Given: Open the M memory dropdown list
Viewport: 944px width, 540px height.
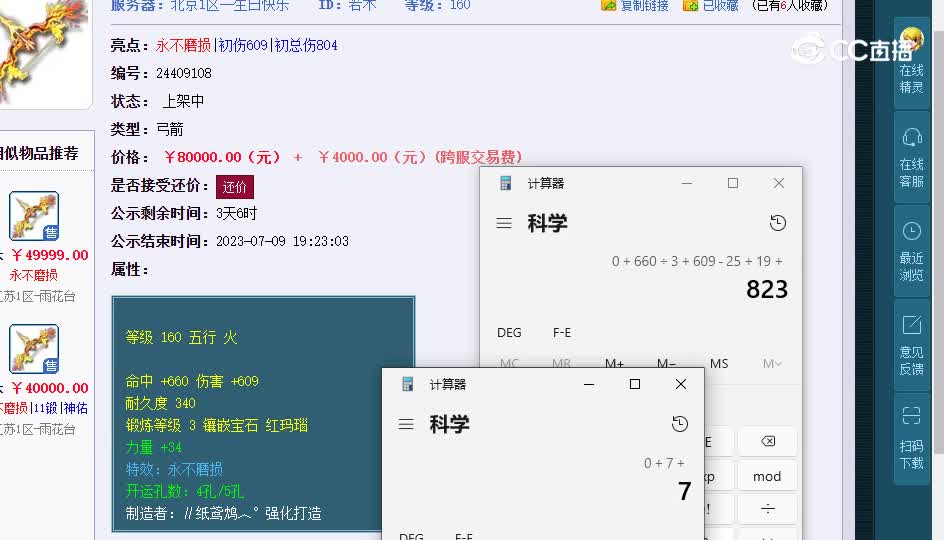Looking at the screenshot, I should [x=772, y=364].
